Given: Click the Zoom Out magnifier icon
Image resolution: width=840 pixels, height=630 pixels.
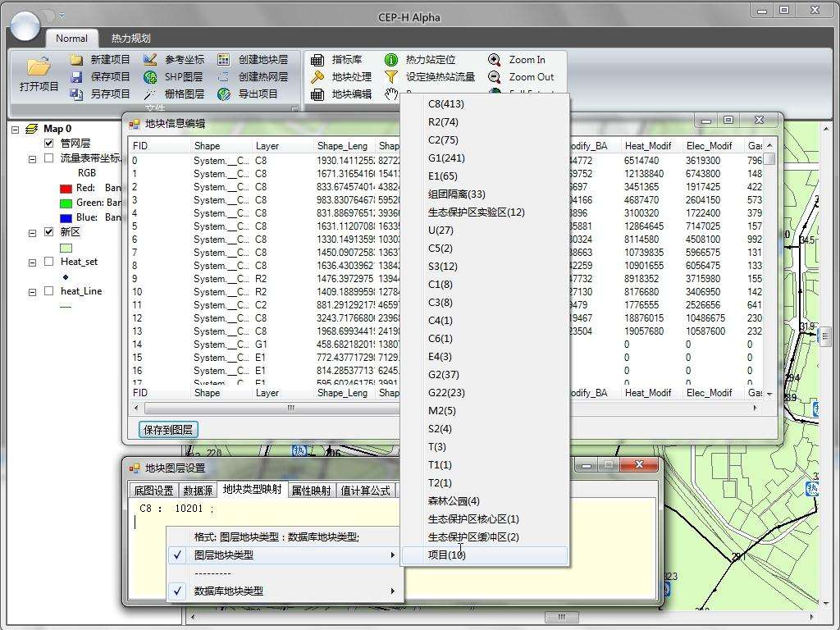Looking at the screenshot, I should click(495, 76).
